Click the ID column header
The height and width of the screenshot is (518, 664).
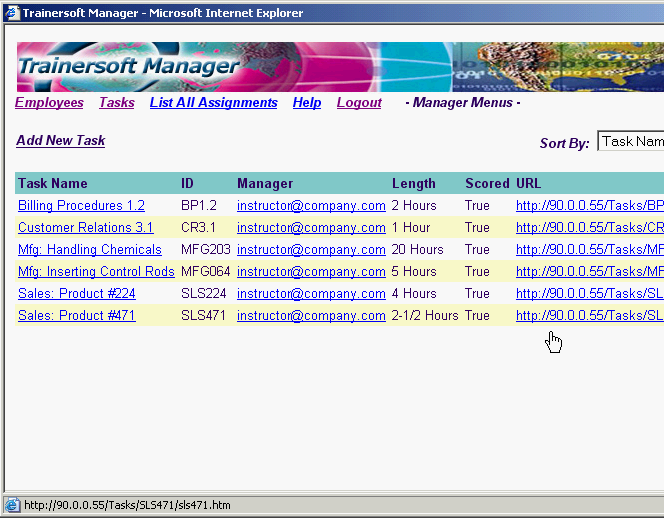coord(187,183)
